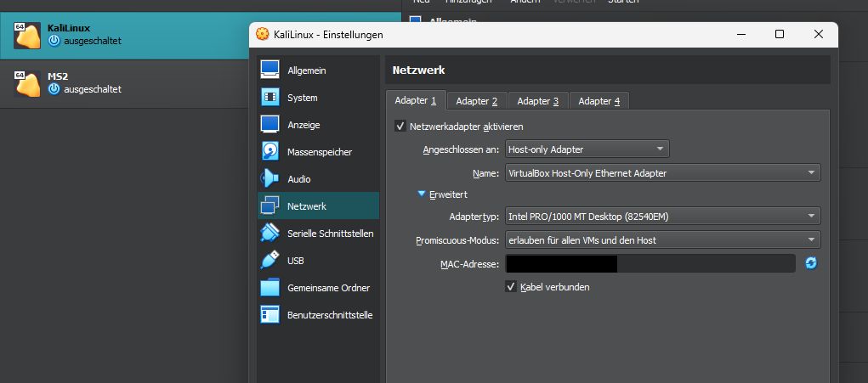Click the MS2 VM icon in list

(x=27, y=83)
